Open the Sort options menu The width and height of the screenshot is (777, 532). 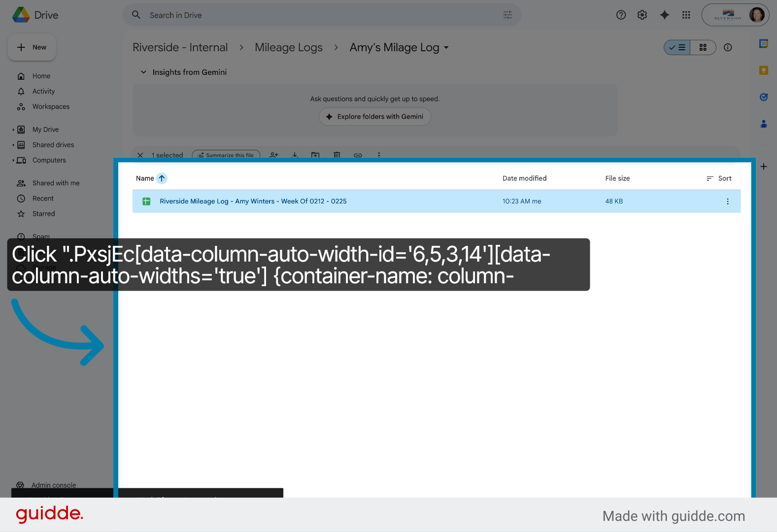719,178
